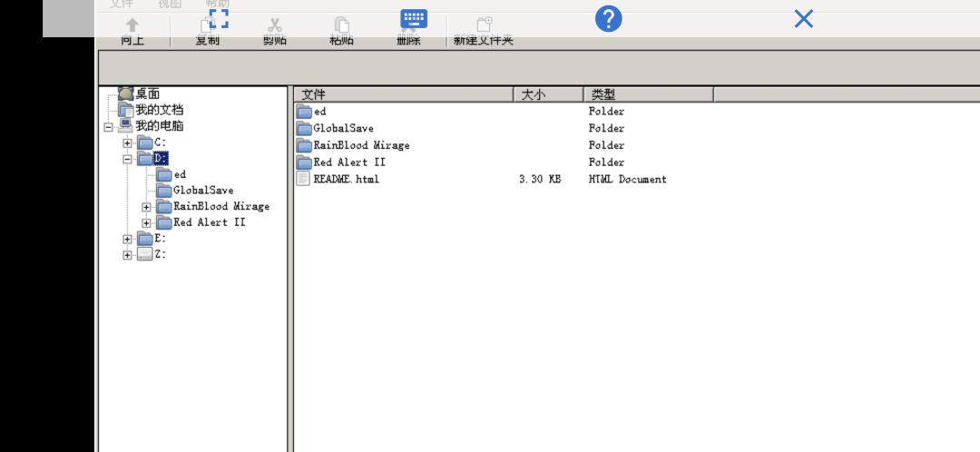
Task: Select 我的文档 in the folder tree
Action: [x=159, y=110]
